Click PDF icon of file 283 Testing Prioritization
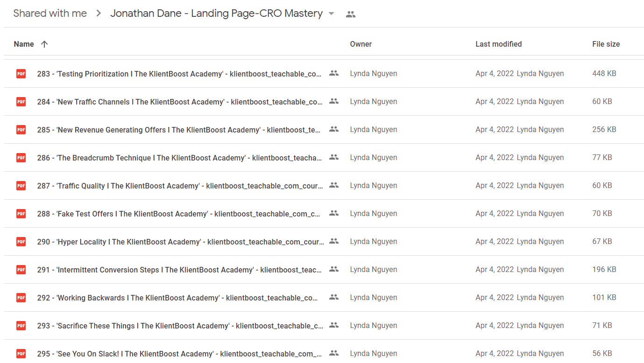The image size is (644, 363). 21,74
